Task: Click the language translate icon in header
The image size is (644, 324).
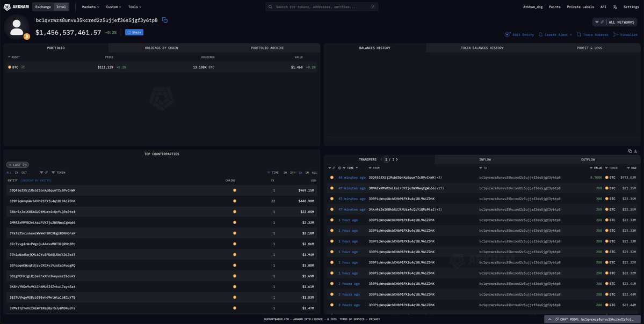Action: [x=615, y=7]
